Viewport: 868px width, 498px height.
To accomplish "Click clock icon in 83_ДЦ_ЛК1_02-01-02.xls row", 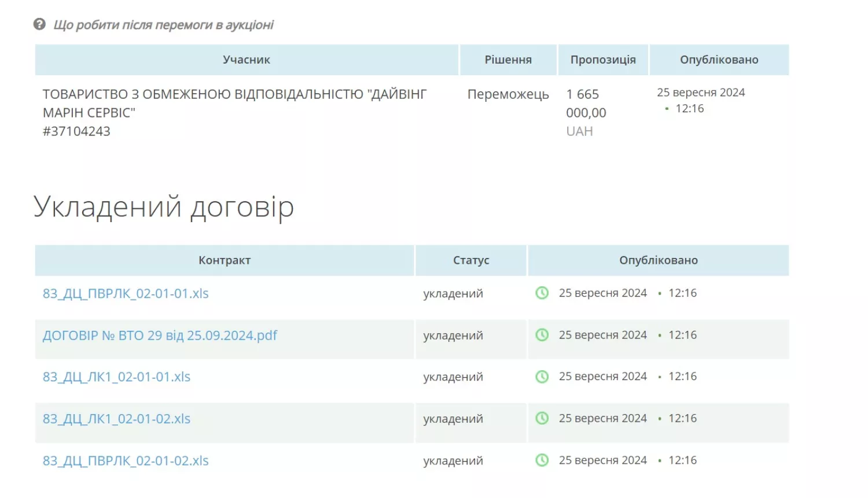I will click(542, 418).
